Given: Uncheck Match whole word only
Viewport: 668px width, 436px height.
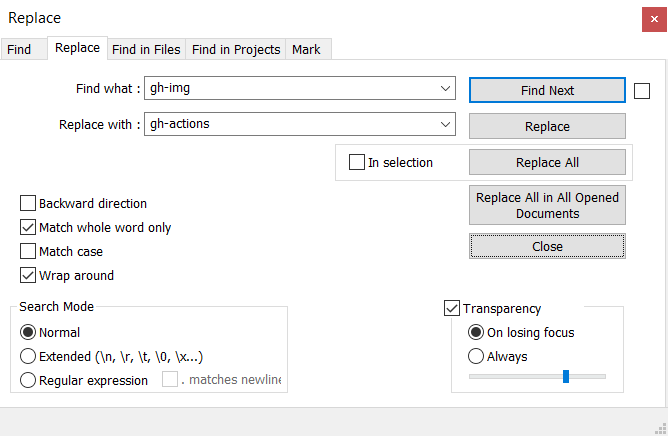Looking at the screenshot, I should (28, 227).
